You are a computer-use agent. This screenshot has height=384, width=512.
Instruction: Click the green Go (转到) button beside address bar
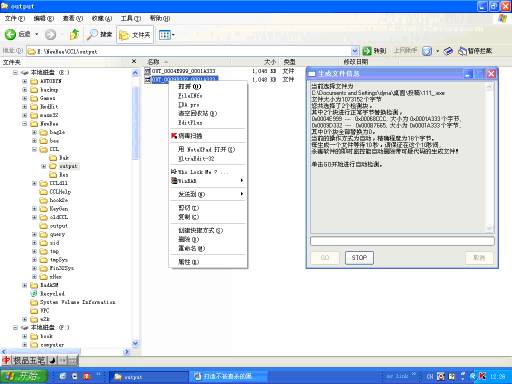374,51
